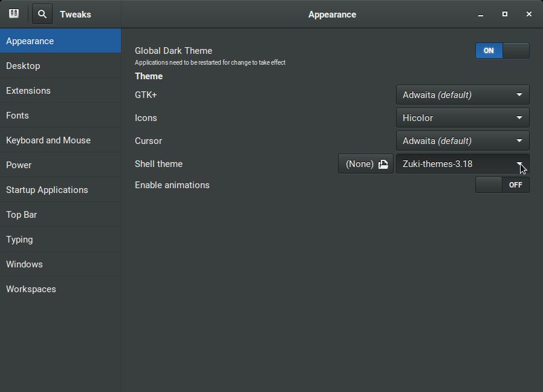Minimize the Tweaks window
Image resolution: width=543 pixels, height=392 pixels.
coord(481,15)
